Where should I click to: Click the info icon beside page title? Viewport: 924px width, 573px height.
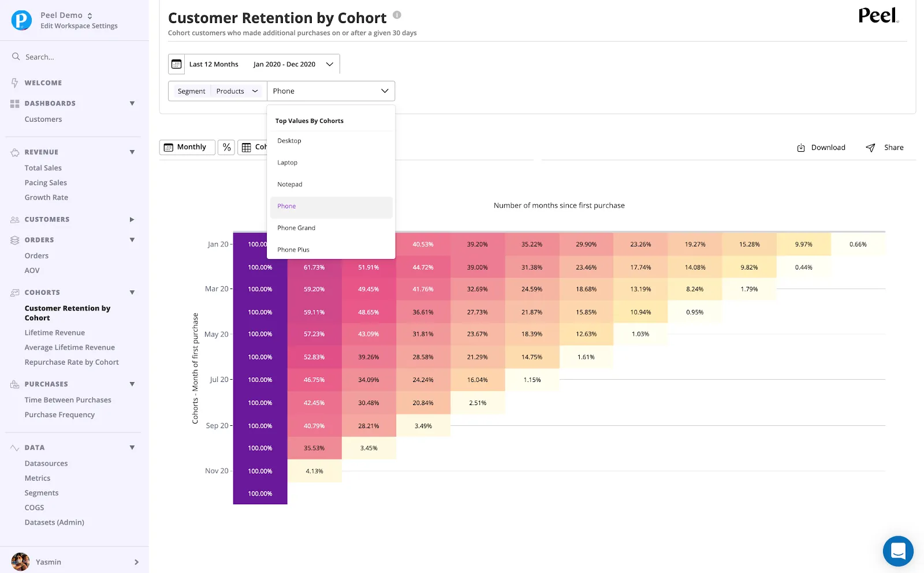point(397,15)
